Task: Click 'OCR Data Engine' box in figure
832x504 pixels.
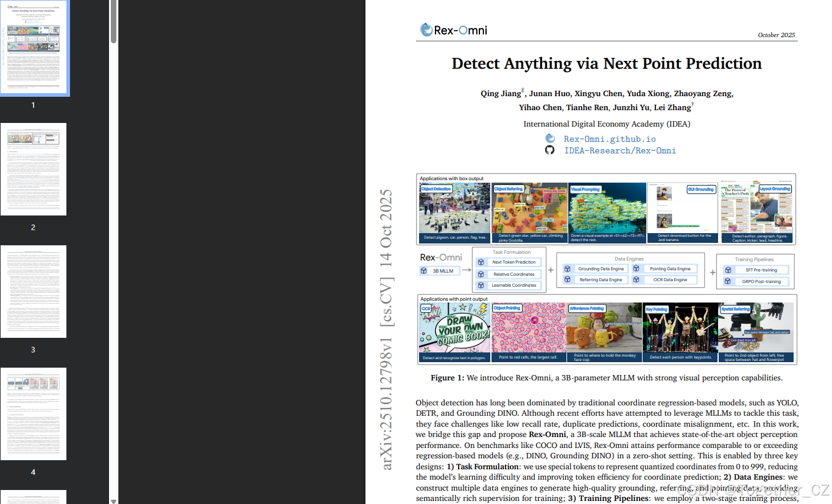Action: coord(665,279)
